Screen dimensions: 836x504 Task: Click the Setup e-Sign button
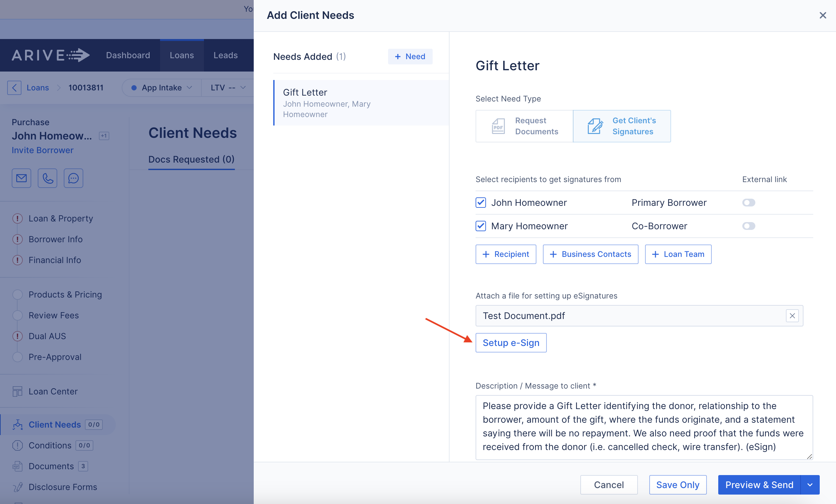click(511, 342)
